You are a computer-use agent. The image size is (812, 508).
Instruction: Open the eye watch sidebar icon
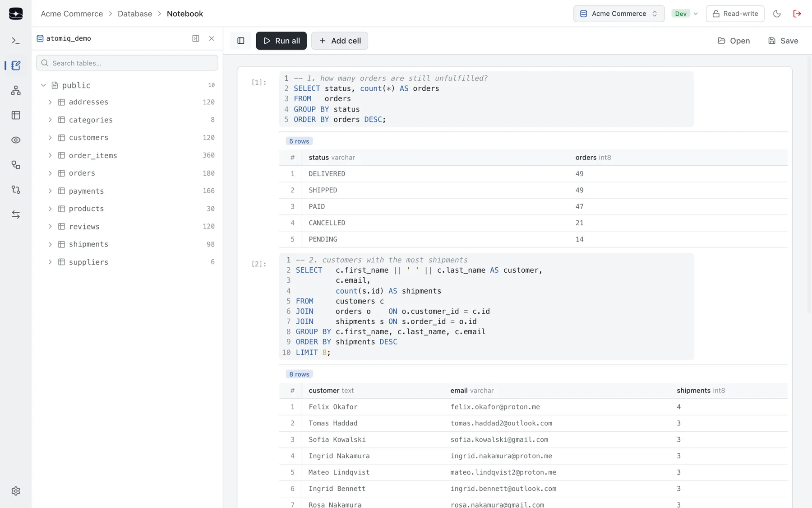coord(16,140)
